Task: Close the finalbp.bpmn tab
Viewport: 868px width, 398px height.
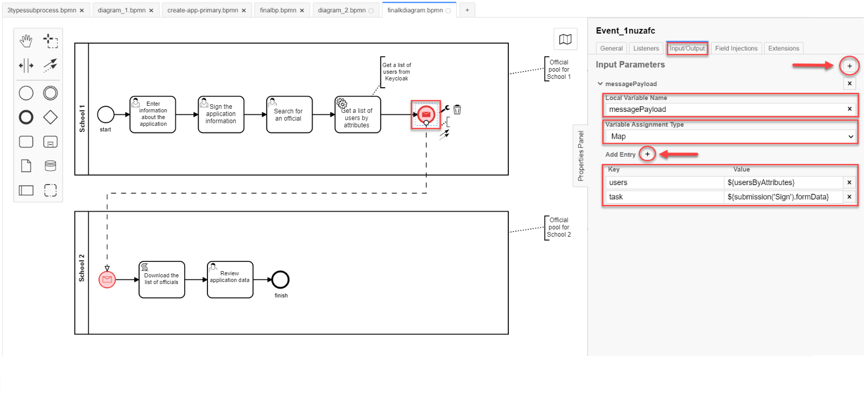Action: pyautogui.click(x=302, y=10)
